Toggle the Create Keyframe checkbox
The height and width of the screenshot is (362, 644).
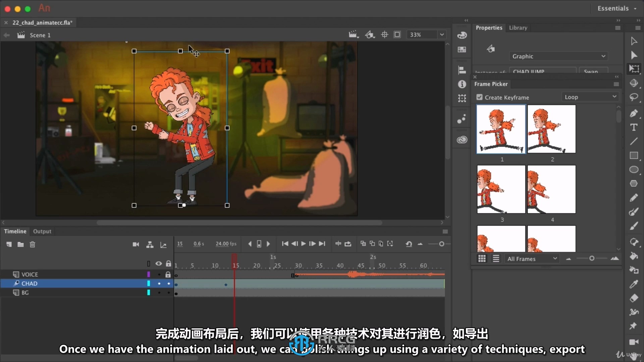tap(480, 97)
